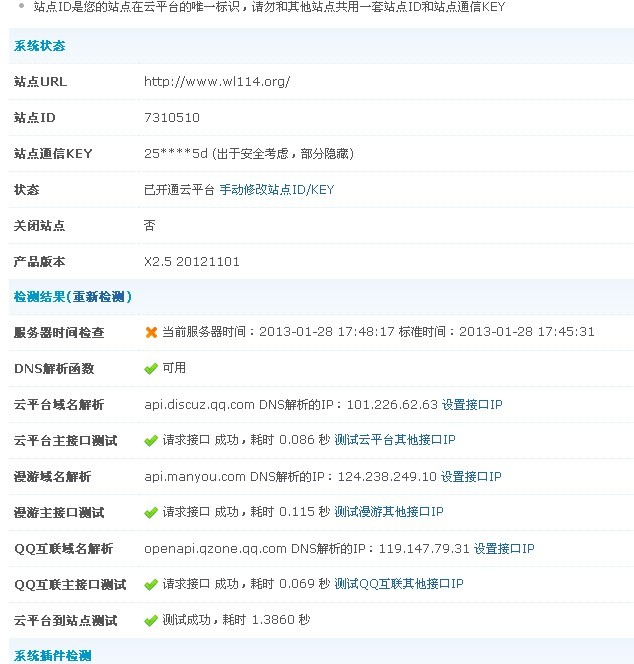Click the 站点通信KEY row label

pos(53,154)
